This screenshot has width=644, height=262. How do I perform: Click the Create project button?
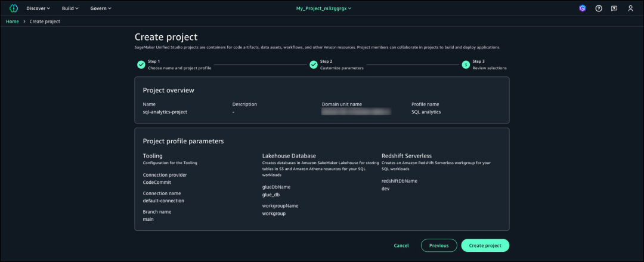[x=485, y=245]
